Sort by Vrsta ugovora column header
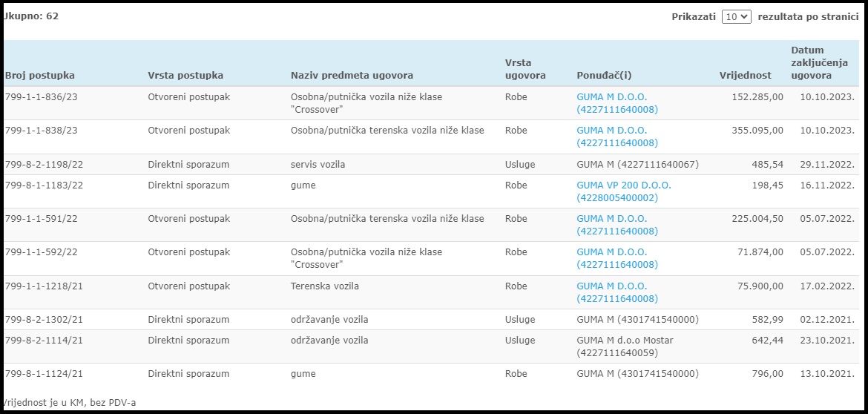Image resolution: width=868 pixels, height=414 pixels. tap(525, 69)
